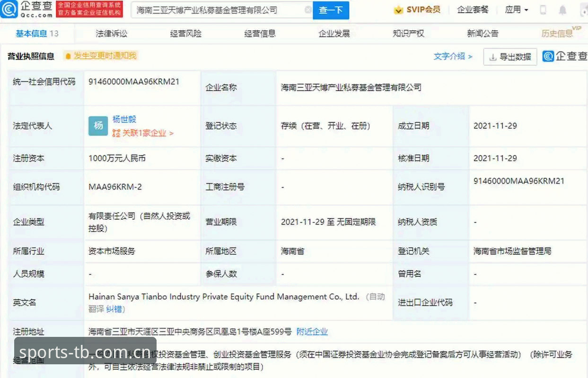Select 海南省 in 所属地区 row
The height and width of the screenshot is (378, 588).
[292, 251]
